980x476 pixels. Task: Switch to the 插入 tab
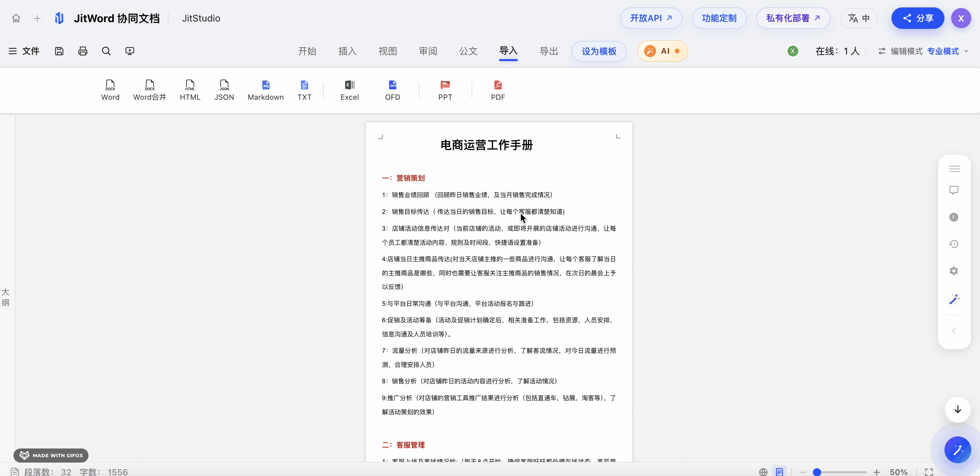point(347,51)
